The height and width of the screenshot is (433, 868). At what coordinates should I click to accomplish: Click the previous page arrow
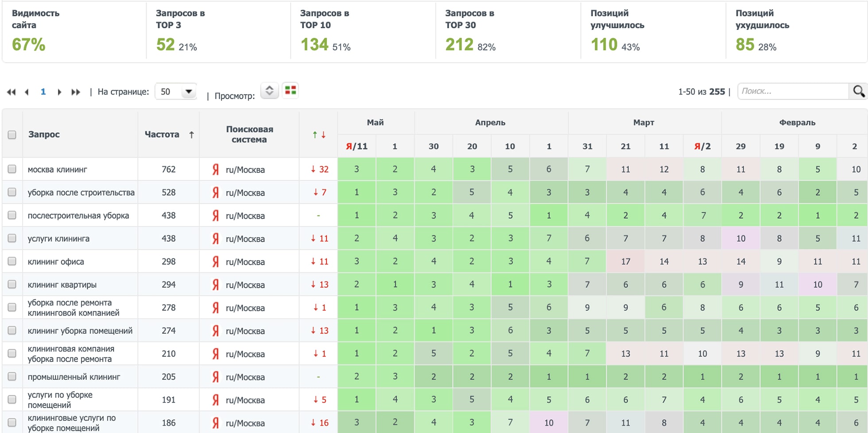point(27,92)
